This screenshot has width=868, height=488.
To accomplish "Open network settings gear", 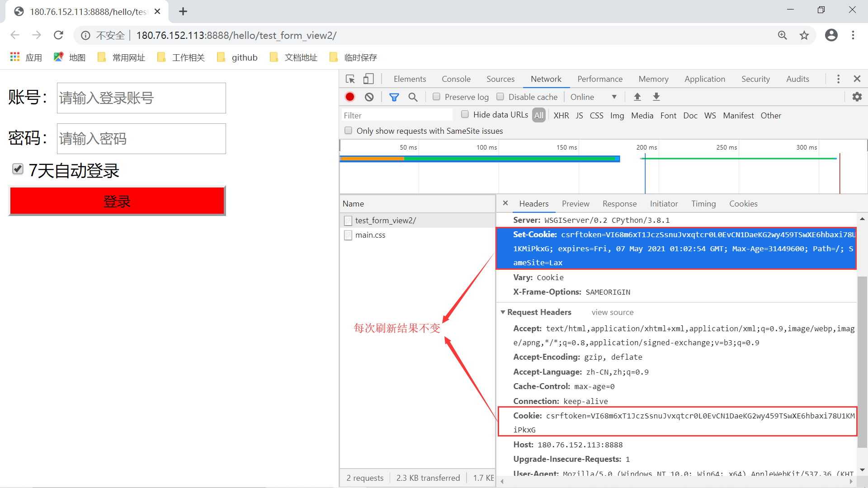I will click(857, 97).
